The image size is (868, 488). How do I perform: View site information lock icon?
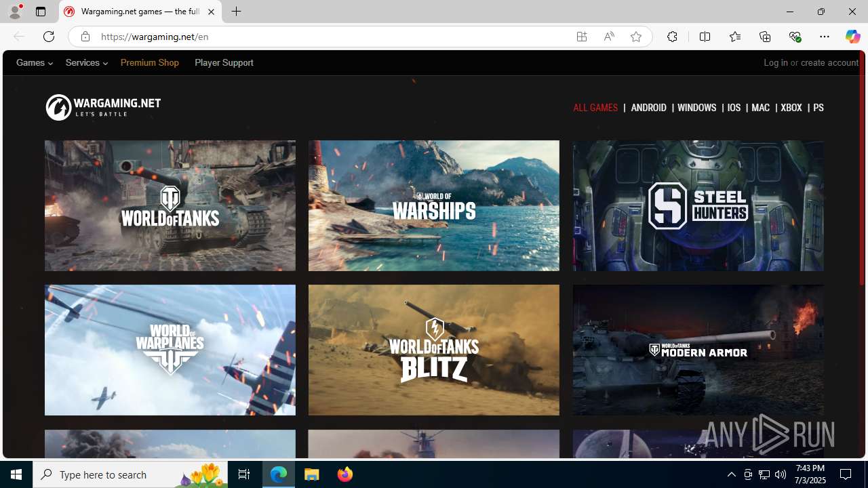click(85, 37)
